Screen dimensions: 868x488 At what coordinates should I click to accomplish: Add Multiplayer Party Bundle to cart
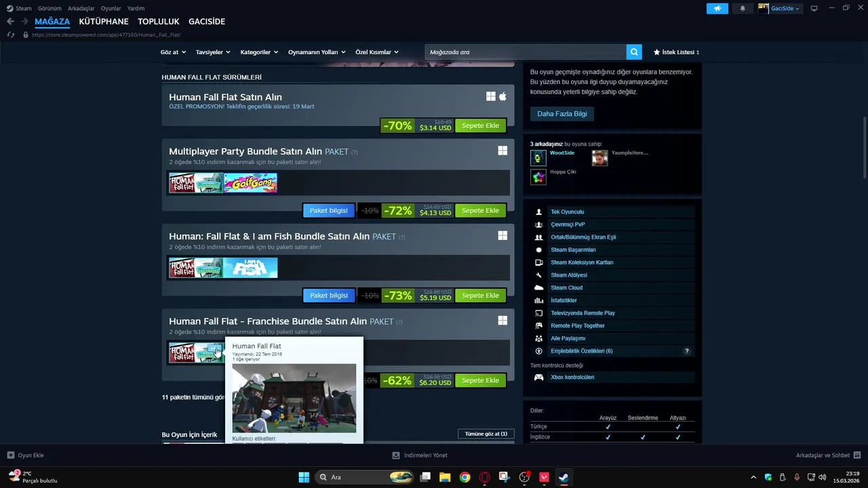(480, 211)
